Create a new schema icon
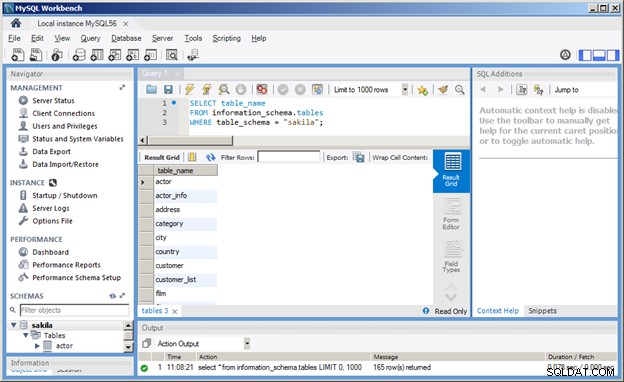 click(79, 55)
